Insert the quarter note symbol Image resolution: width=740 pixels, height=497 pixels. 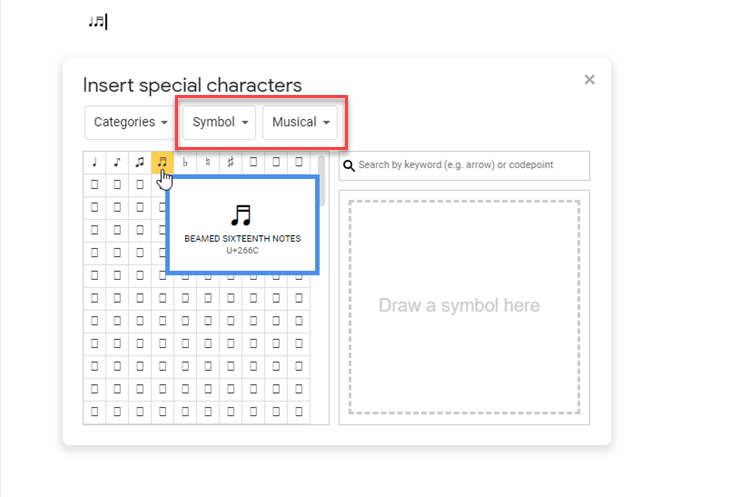point(94,162)
